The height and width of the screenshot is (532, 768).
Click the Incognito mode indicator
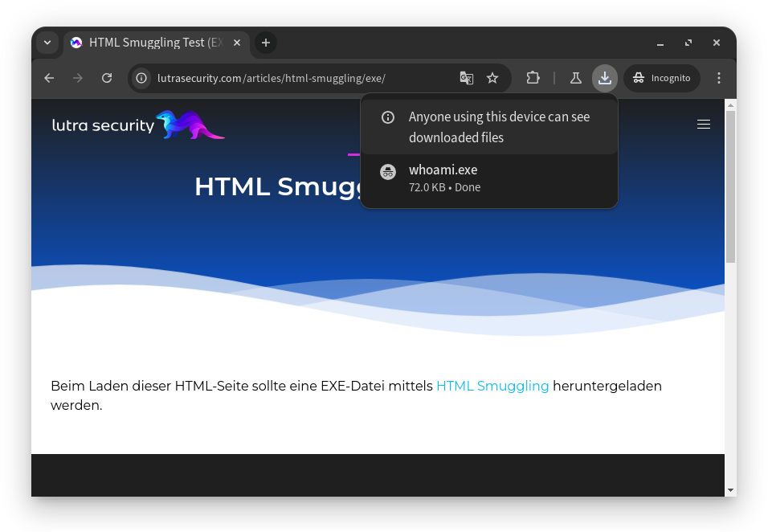tap(661, 78)
